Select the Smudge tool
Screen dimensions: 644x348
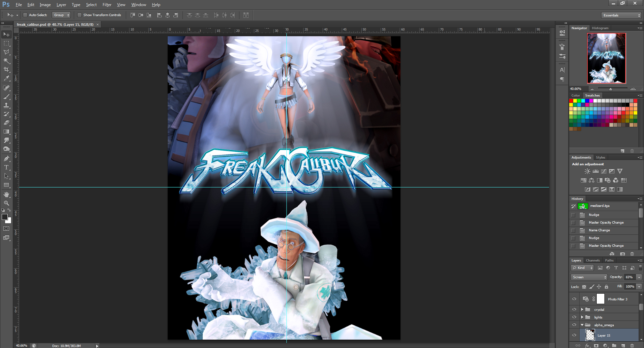[x=7, y=140]
